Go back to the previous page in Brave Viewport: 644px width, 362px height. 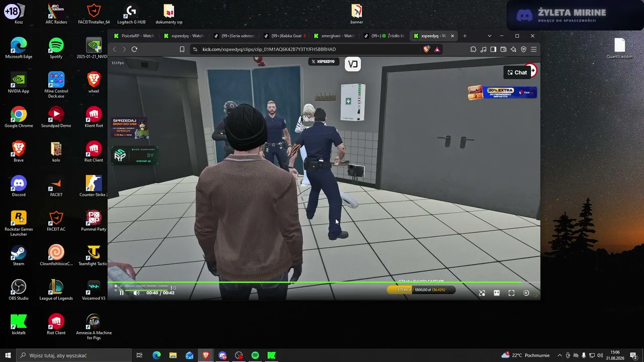(x=114, y=49)
